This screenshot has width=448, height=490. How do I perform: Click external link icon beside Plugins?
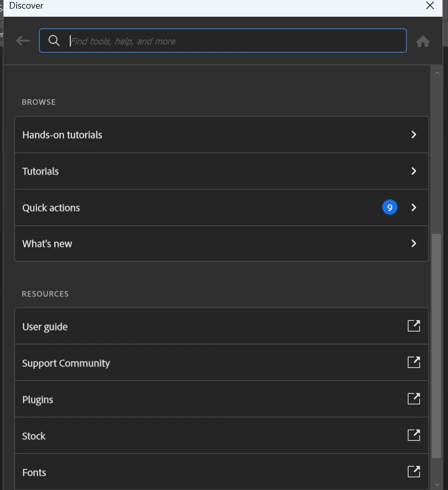point(414,399)
